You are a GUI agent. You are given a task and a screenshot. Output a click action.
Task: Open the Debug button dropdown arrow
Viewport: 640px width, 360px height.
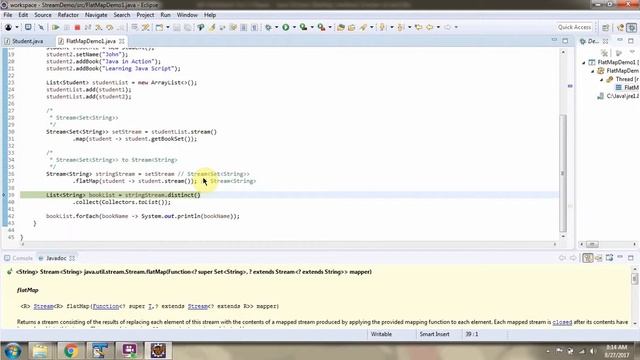276,27
